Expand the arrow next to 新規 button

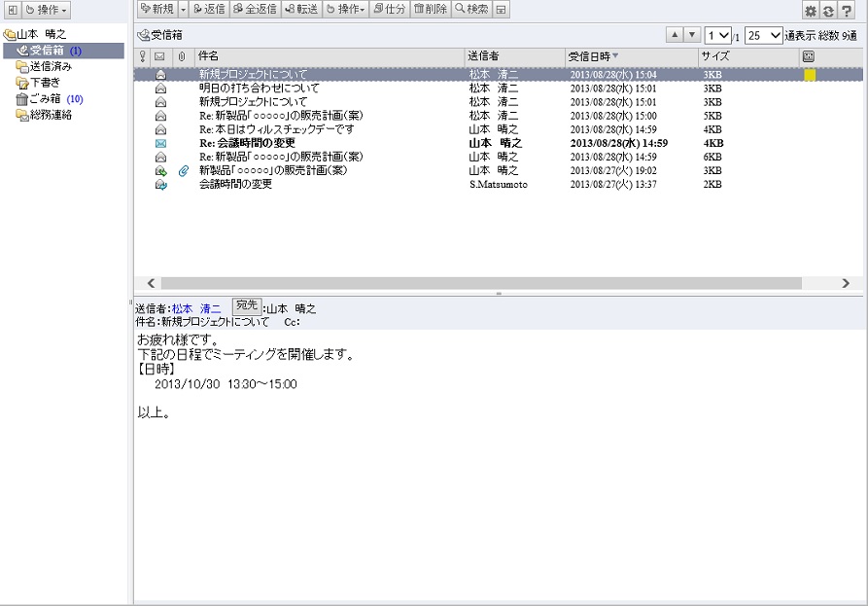pyautogui.click(x=183, y=10)
